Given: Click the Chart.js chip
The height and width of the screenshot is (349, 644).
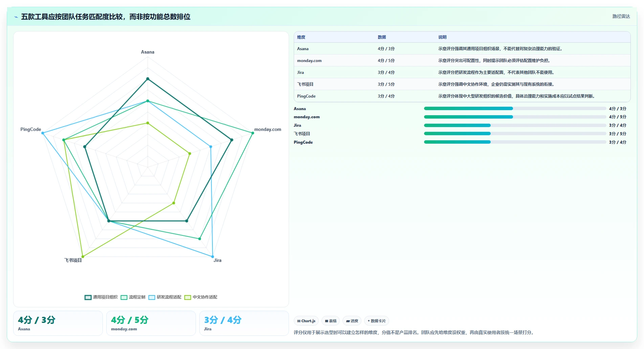Looking at the screenshot, I should coord(306,321).
